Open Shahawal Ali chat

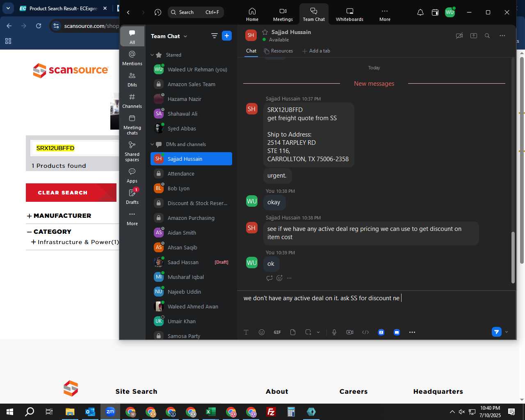(x=191, y=114)
